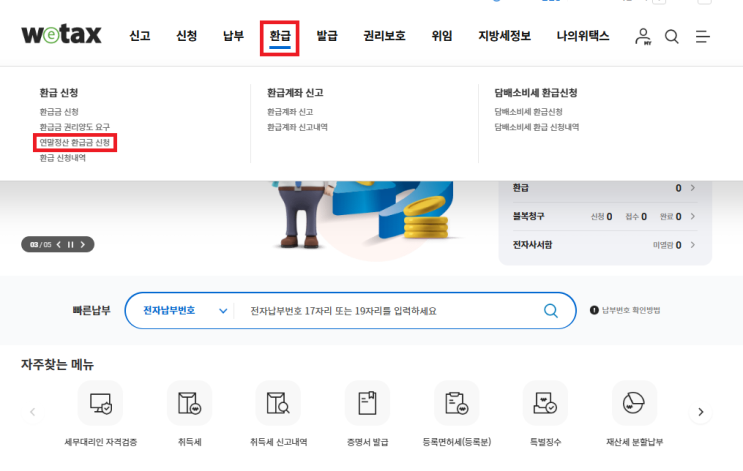Click the 납부번호 확인방법 link
The image size is (743, 471).
click(x=631, y=310)
